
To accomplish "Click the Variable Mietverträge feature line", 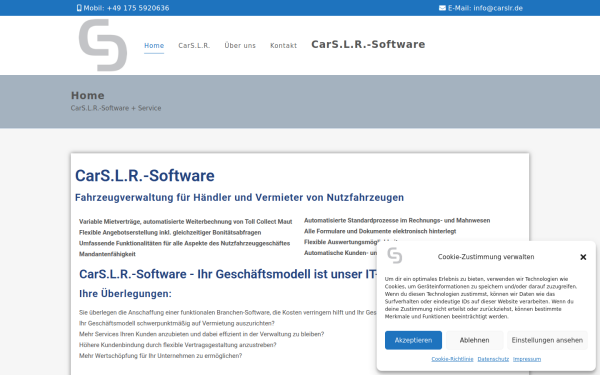I will 186,222.
